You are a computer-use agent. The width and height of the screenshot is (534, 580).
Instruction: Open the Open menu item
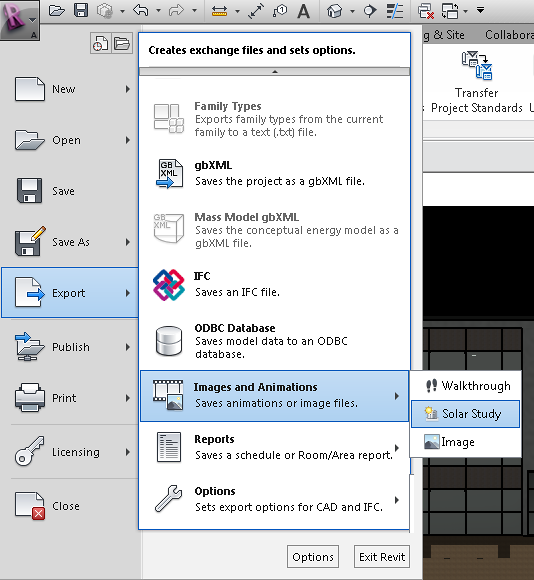[x=70, y=140]
